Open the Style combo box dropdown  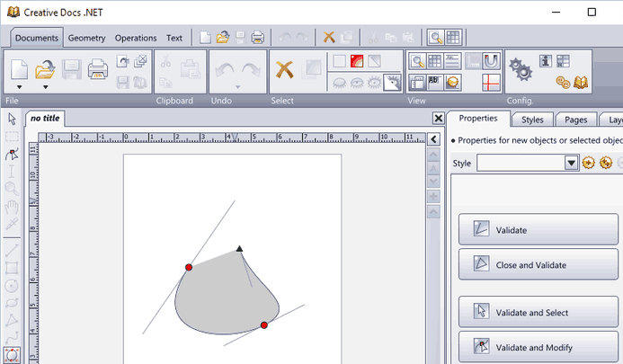tap(570, 163)
